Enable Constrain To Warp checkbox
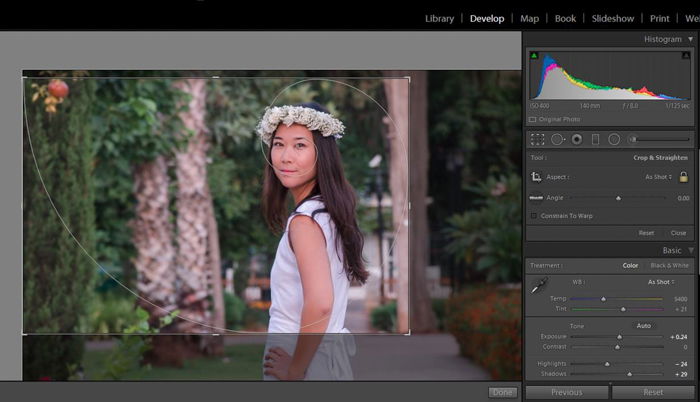The height and width of the screenshot is (402, 700). point(534,216)
